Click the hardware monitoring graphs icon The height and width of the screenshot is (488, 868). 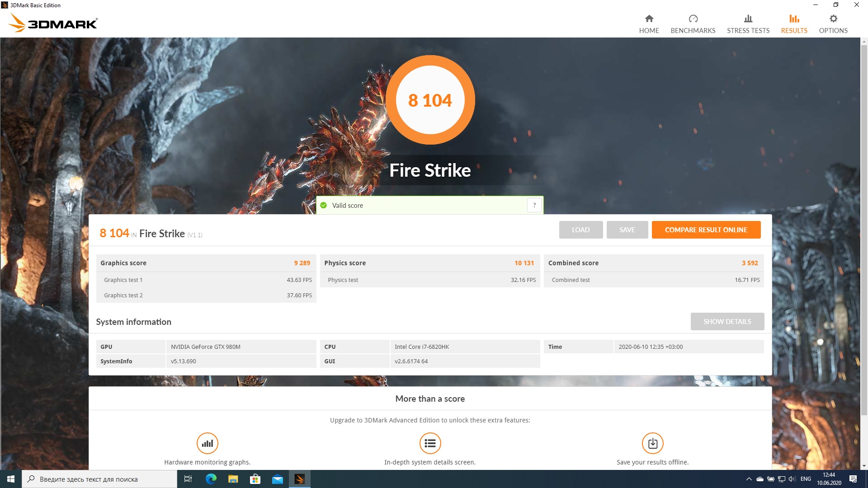(x=207, y=443)
